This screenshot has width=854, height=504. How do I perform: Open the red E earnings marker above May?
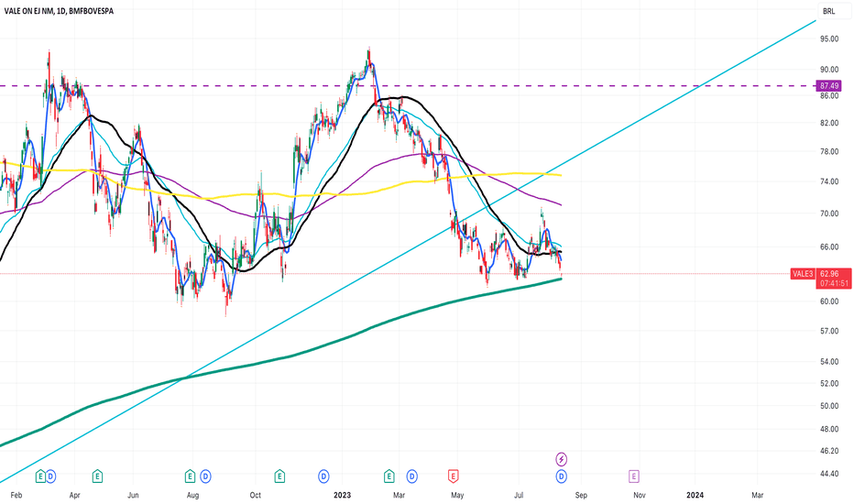[x=454, y=477]
